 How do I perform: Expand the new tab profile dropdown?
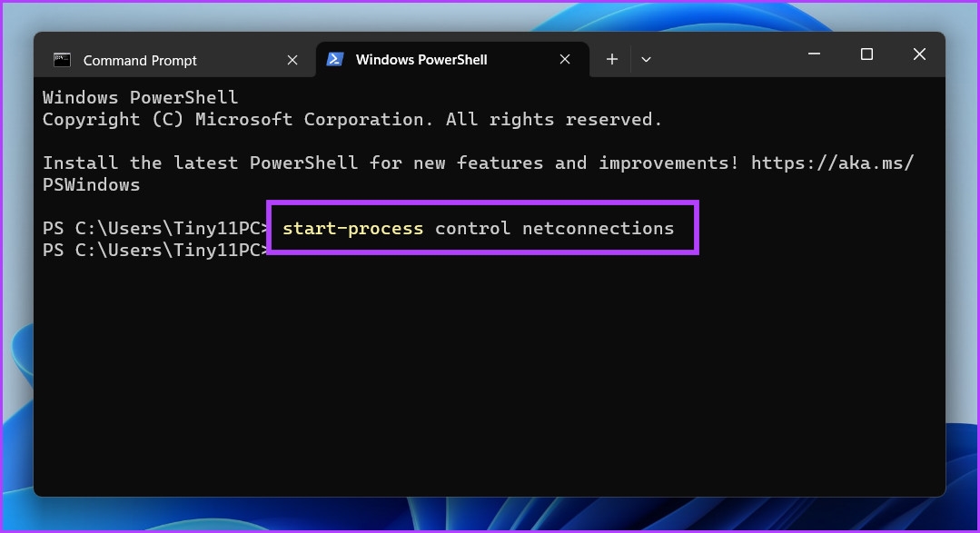point(647,59)
